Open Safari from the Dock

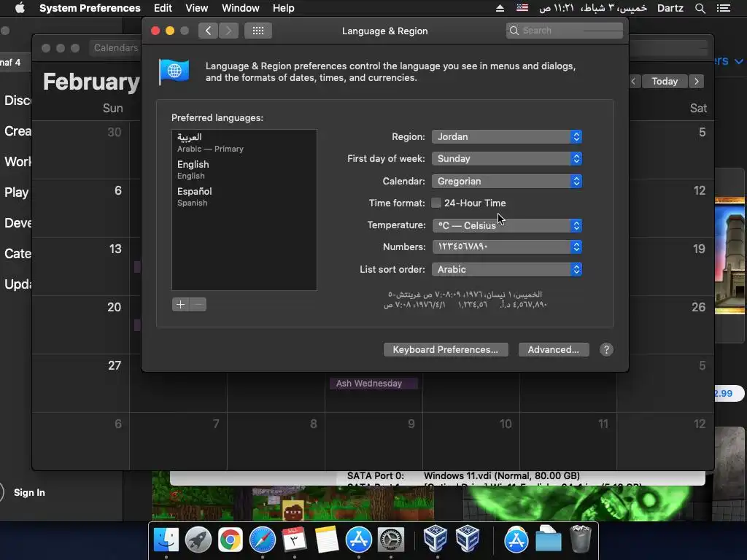pyautogui.click(x=262, y=540)
